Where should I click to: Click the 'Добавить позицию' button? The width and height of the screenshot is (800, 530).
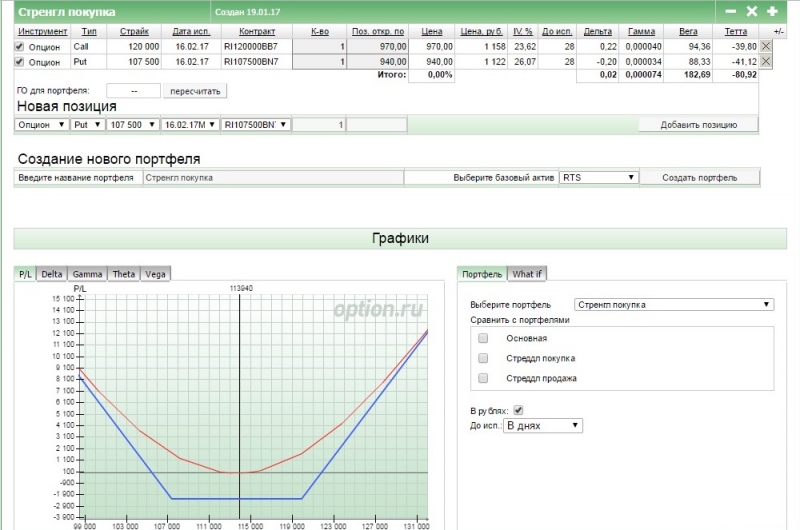pos(698,125)
